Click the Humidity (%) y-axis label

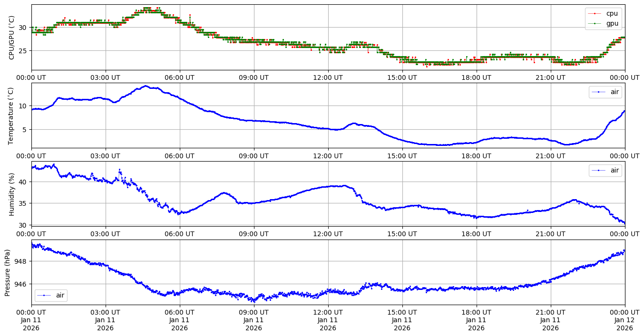[x=12, y=194]
